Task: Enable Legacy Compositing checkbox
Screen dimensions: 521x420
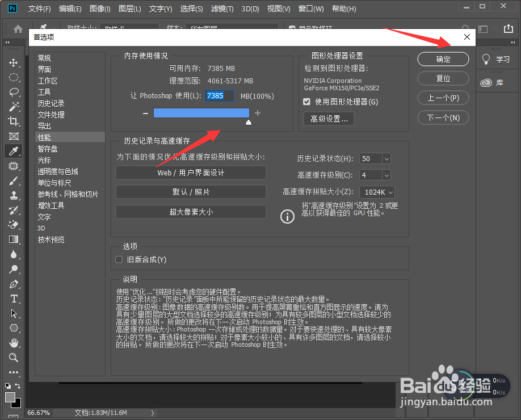Action: tap(119, 259)
